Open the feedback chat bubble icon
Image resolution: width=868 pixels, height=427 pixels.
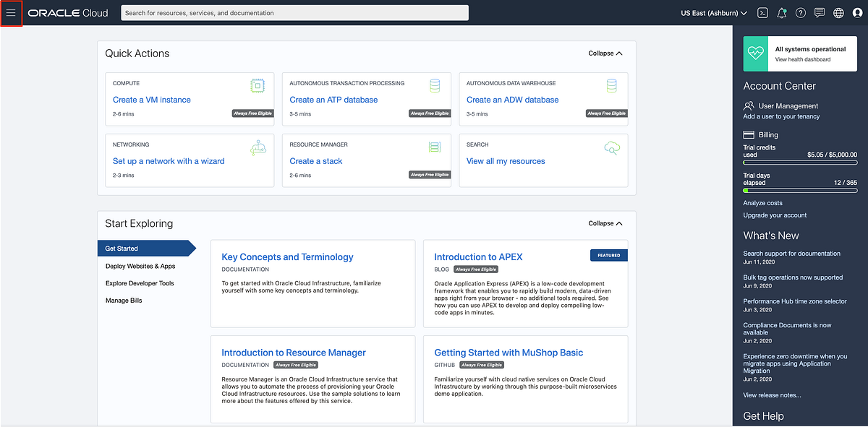(819, 12)
